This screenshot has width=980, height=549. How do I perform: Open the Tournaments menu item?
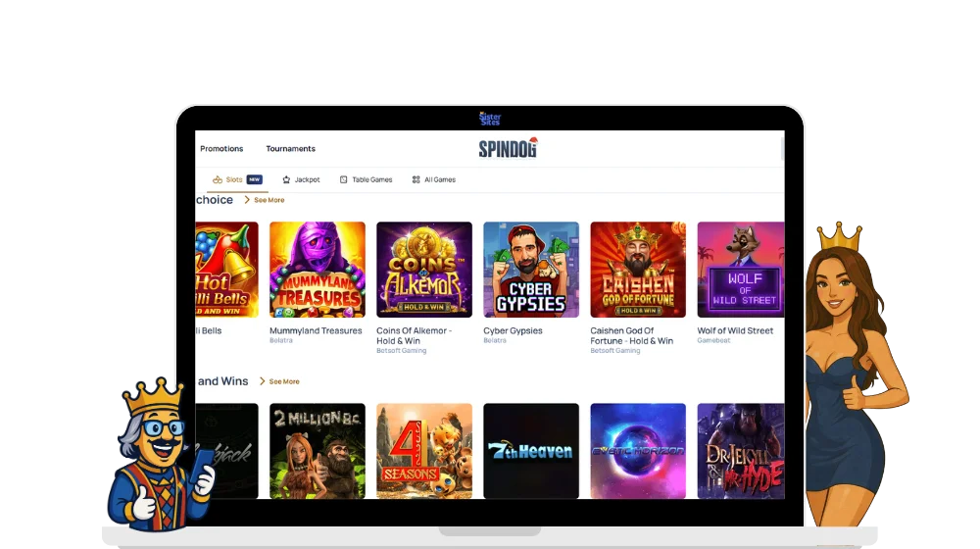(x=291, y=149)
